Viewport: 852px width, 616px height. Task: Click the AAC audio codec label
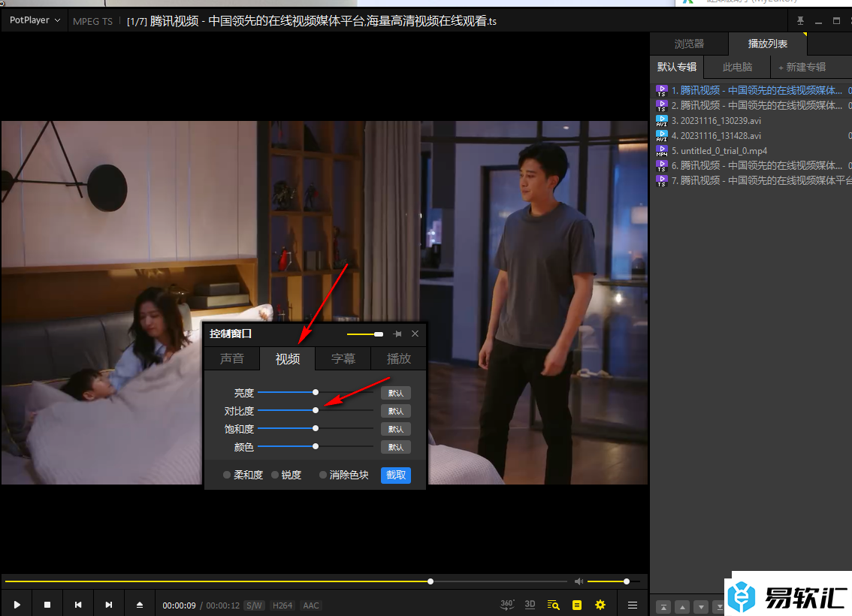311,605
